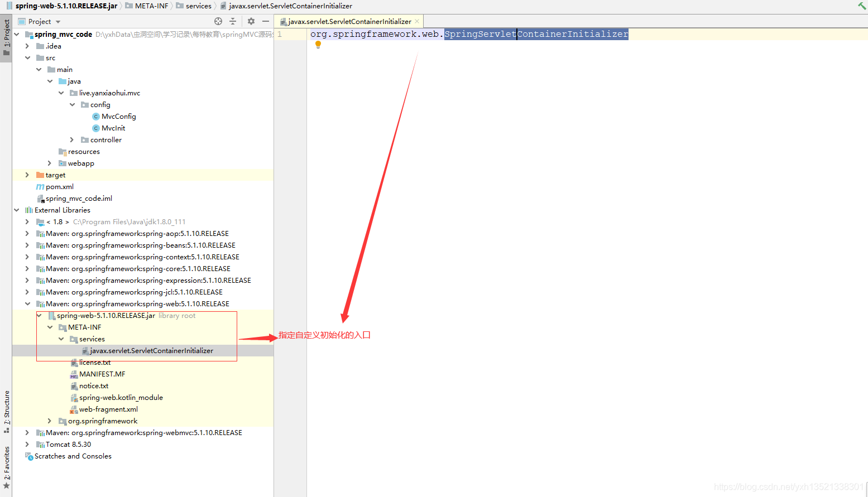Expand the controller package
This screenshot has width=868, height=497.
click(71, 139)
